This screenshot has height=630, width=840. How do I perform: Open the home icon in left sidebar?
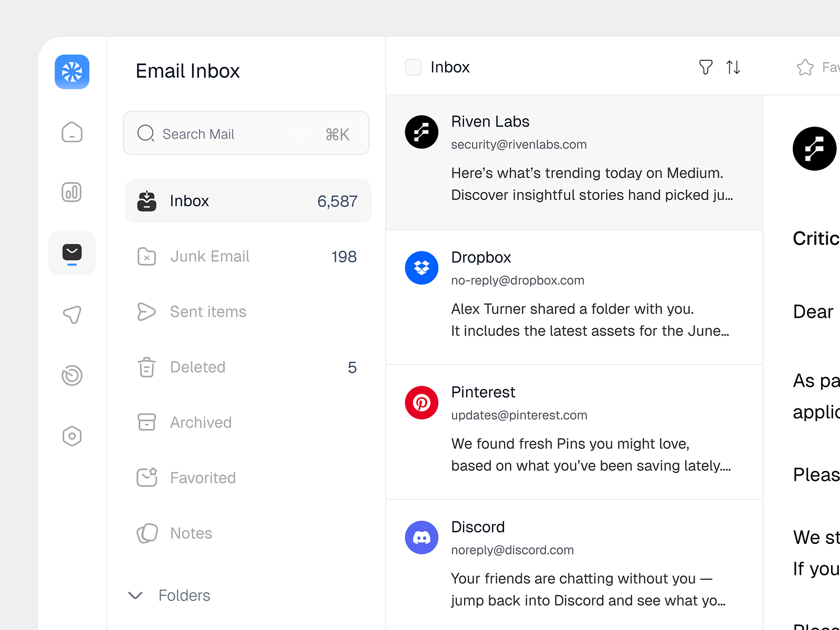(72, 132)
